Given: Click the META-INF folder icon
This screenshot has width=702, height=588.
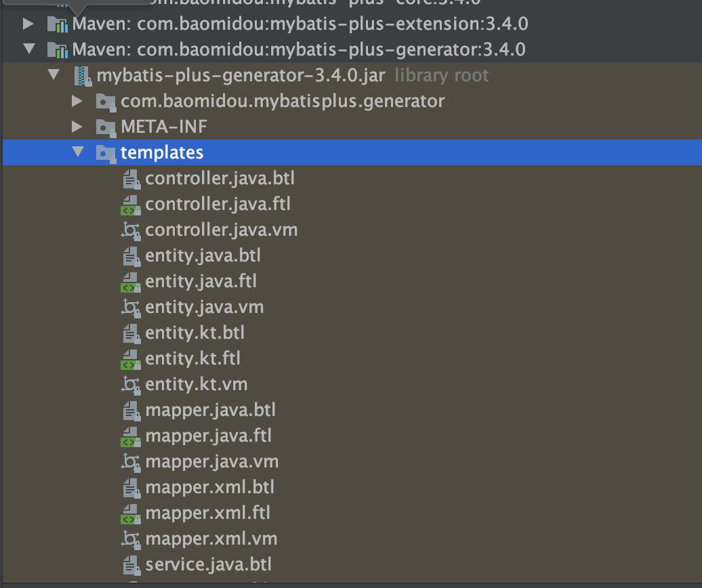Looking at the screenshot, I should click(106, 128).
